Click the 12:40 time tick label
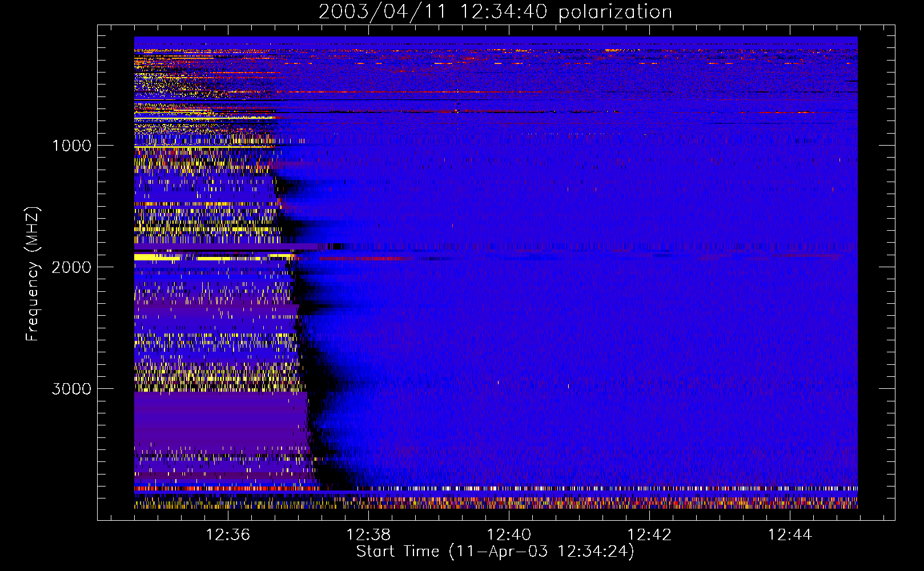The height and width of the screenshot is (571, 924). pos(509,535)
